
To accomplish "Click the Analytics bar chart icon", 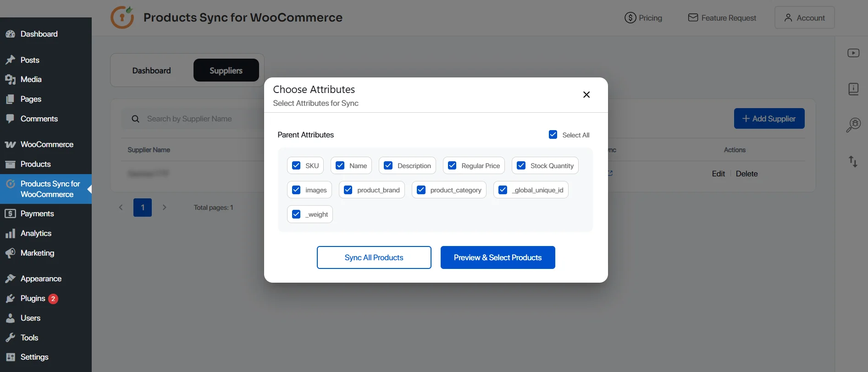I will (x=10, y=233).
